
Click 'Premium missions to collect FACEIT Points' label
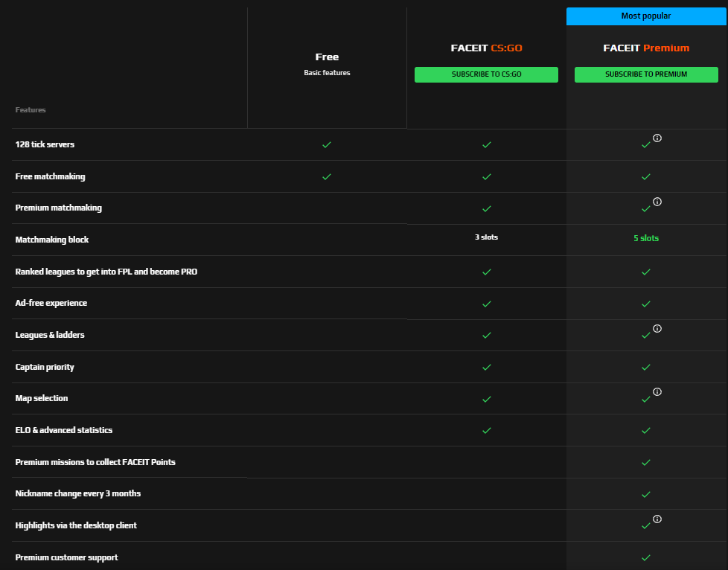click(x=95, y=462)
